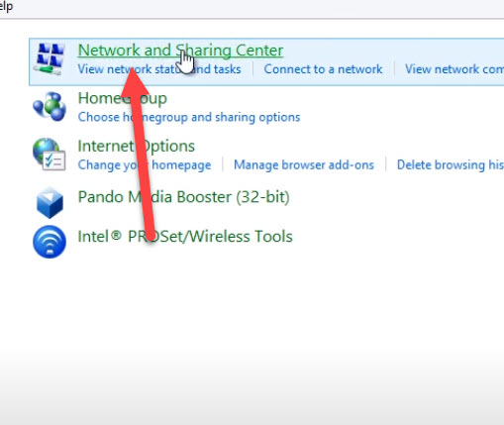Select Change your homepage link
The width and height of the screenshot is (504, 425).
pyautogui.click(x=145, y=164)
